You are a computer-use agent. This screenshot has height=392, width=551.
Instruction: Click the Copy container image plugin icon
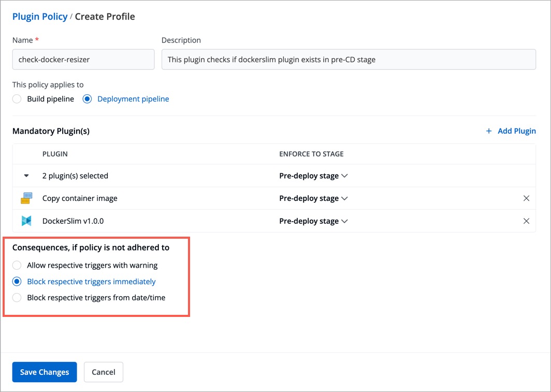[x=26, y=198]
